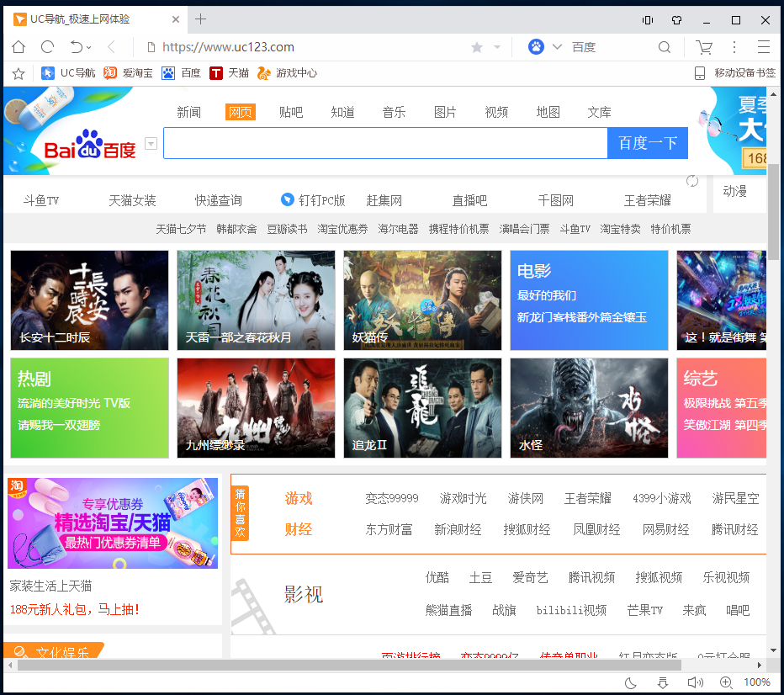
Task: Click the zoom-in magnifier plus icon
Action: (x=726, y=682)
